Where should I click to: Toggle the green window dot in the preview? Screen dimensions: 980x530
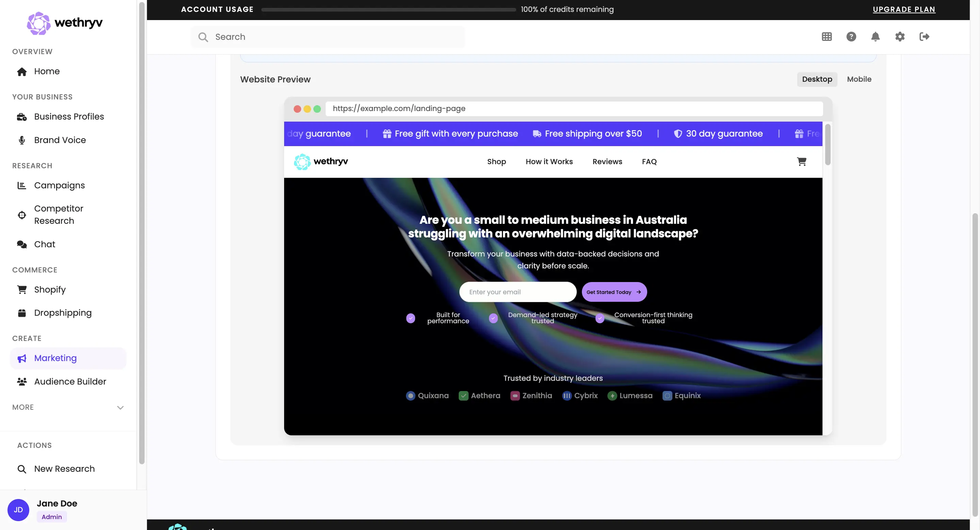coord(317,109)
